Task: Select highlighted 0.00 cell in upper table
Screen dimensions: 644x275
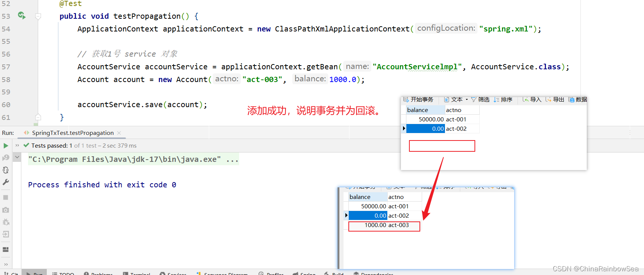Action: point(425,129)
